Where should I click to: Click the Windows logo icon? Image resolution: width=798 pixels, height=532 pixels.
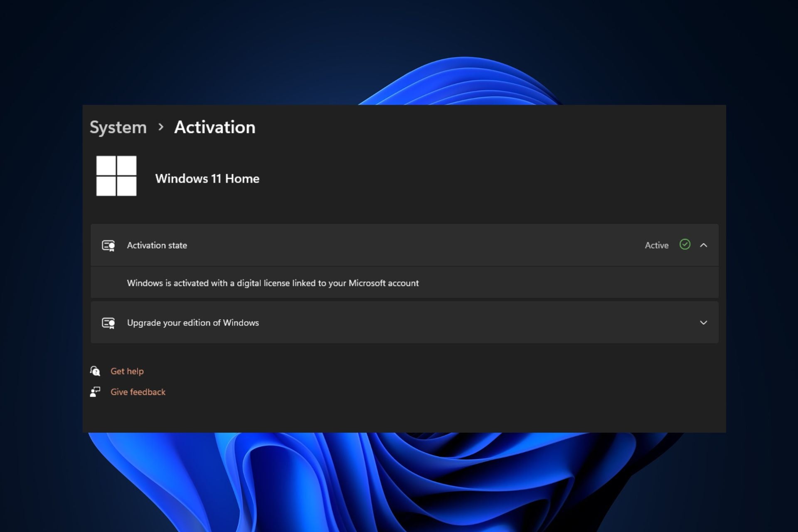[116, 176]
